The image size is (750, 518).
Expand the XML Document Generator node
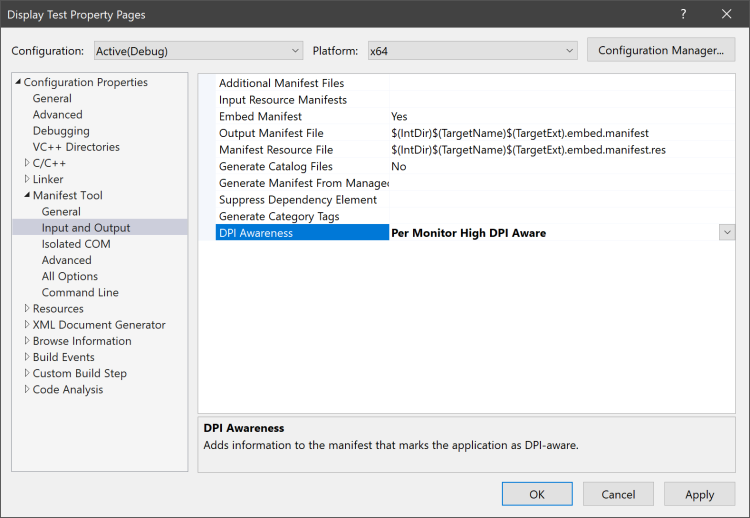[27, 325]
